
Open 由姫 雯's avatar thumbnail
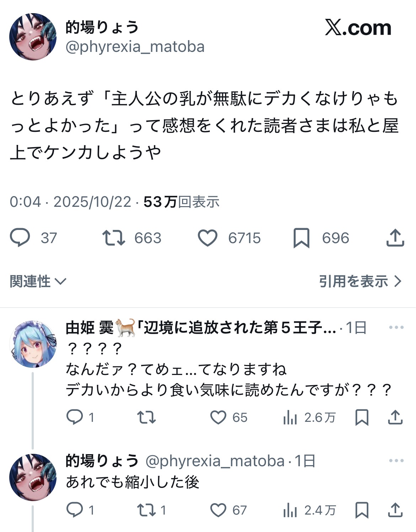[33, 344]
